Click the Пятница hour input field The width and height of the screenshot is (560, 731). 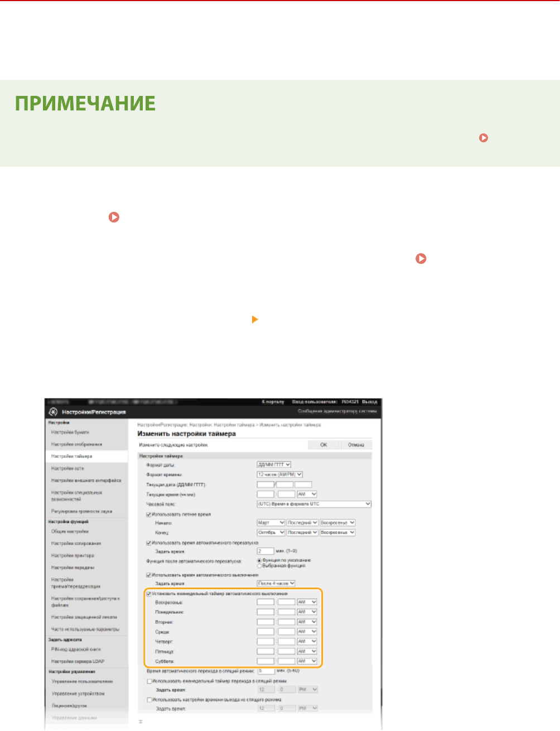pos(265,651)
